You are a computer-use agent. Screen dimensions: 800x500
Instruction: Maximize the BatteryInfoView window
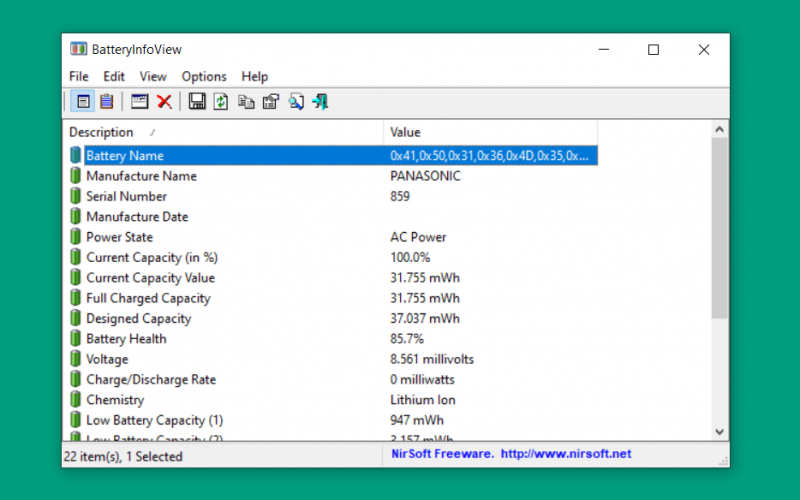click(654, 49)
